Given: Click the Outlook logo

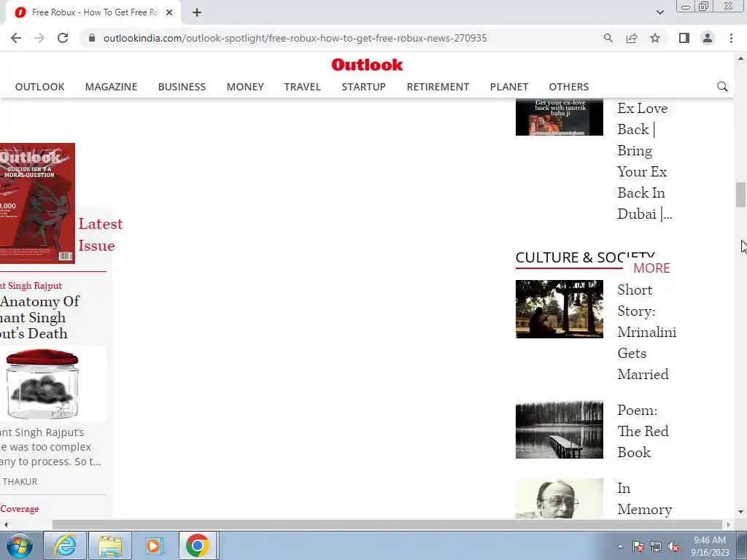Looking at the screenshot, I should click(367, 65).
